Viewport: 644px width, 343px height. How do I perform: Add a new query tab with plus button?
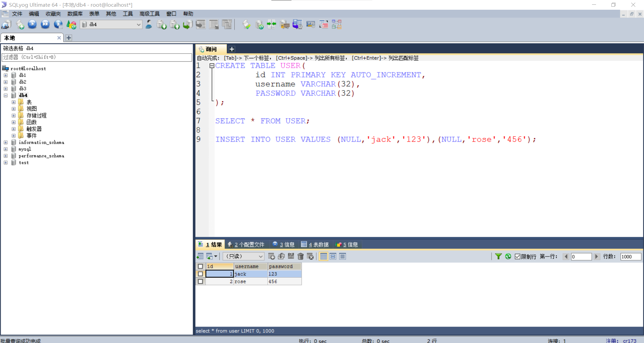click(232, 49)
